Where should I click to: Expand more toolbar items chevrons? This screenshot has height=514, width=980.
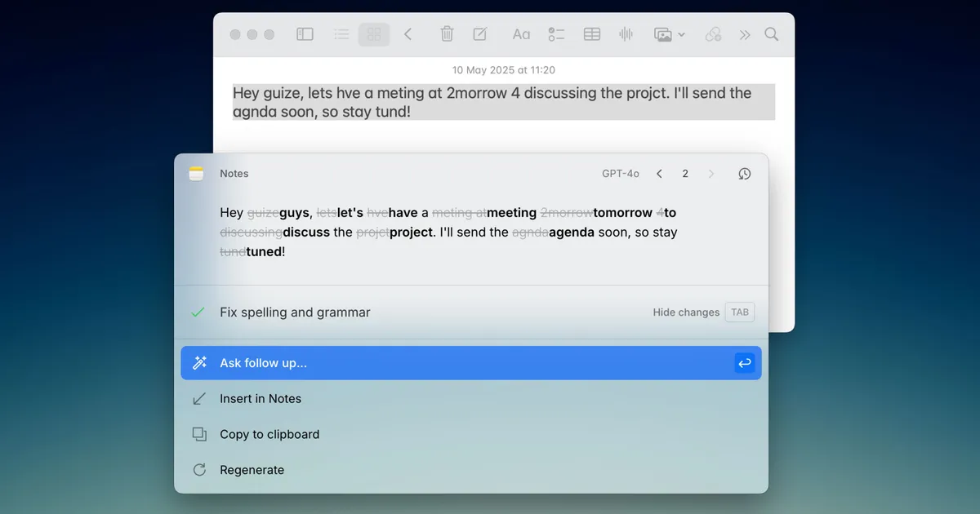[x=745, y=34]
